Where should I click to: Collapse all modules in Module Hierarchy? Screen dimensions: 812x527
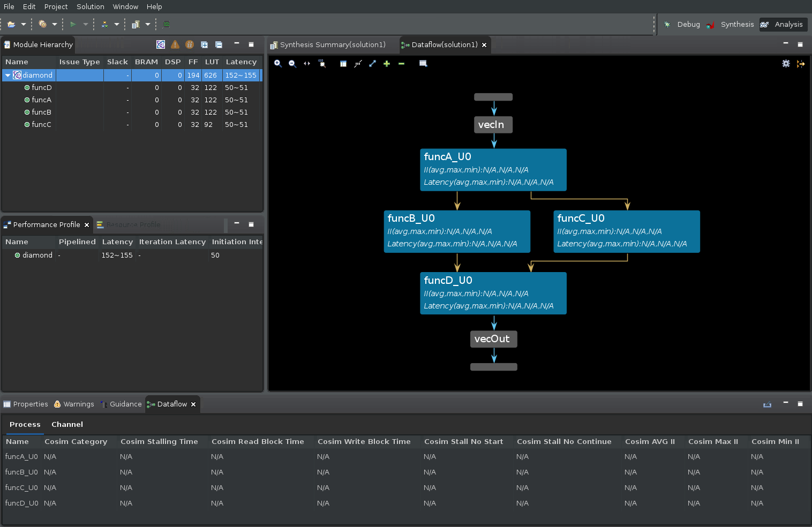point(219,44)
